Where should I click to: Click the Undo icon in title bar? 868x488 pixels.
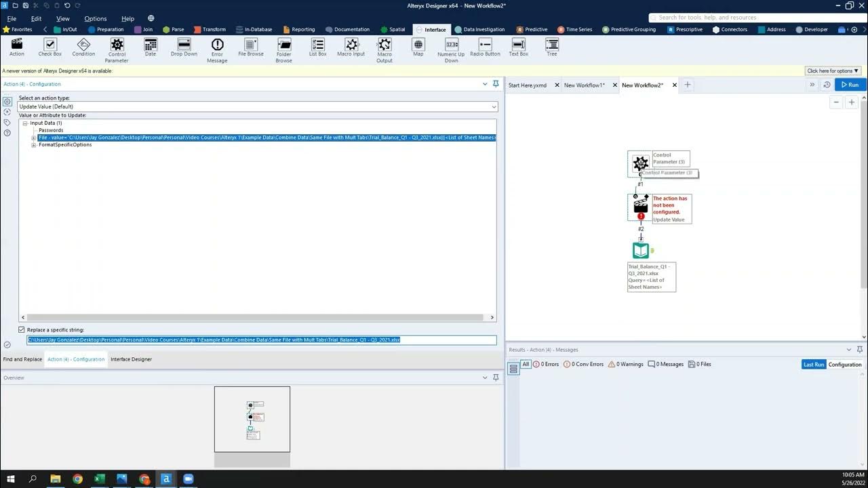coord(66,5)
